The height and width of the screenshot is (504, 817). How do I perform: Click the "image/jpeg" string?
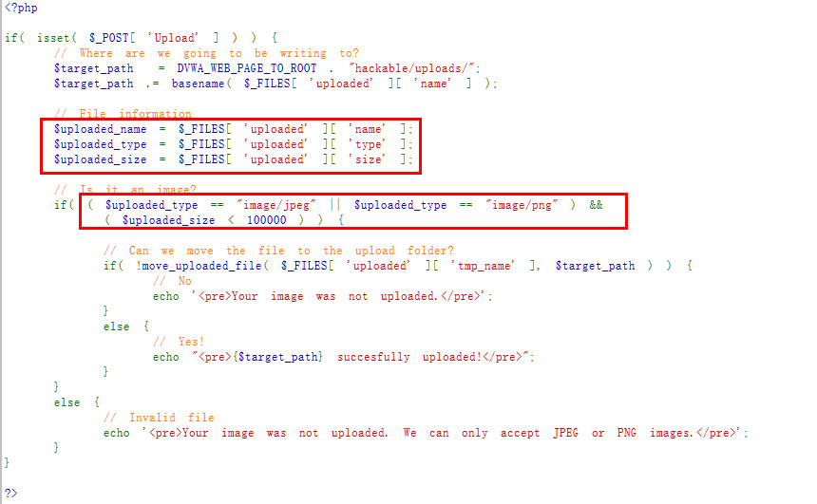coord(276,205)
